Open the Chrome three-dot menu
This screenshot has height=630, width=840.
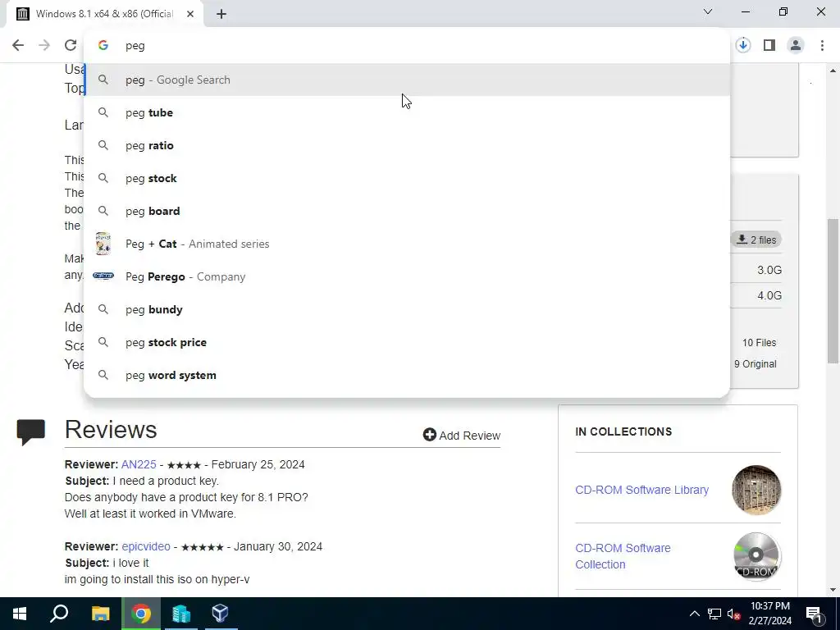[x=822, y=46]
